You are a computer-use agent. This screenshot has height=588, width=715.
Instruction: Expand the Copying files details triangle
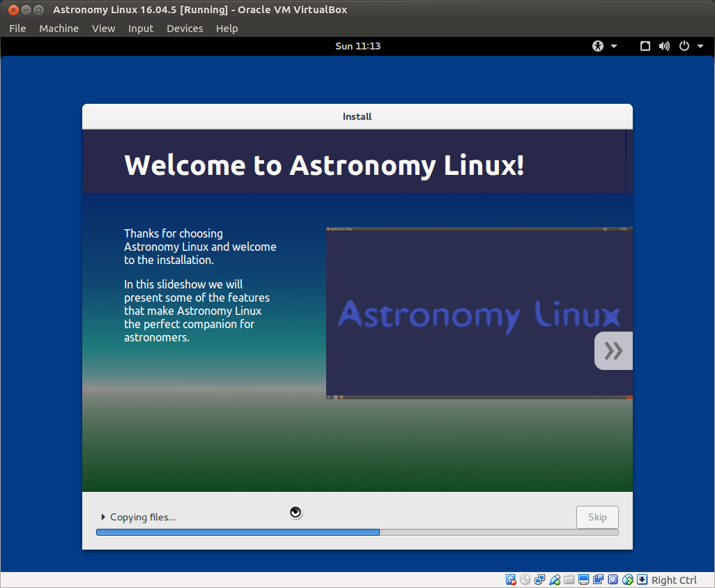click(103, 517)
